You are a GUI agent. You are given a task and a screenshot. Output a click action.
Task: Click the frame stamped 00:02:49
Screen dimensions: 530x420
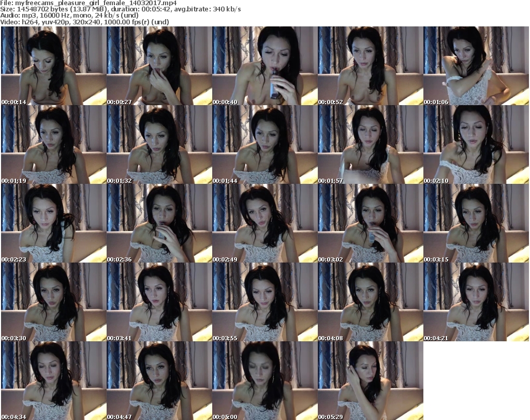click(x=264, y=223)
